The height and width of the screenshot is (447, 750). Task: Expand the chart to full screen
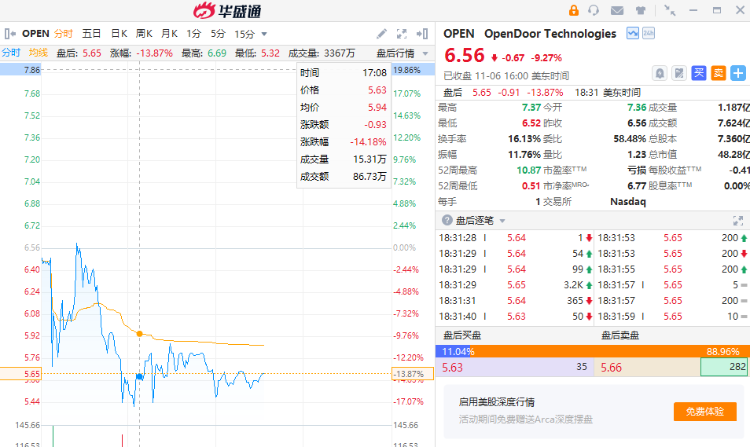pyautogui.click(x=402, y=33)
